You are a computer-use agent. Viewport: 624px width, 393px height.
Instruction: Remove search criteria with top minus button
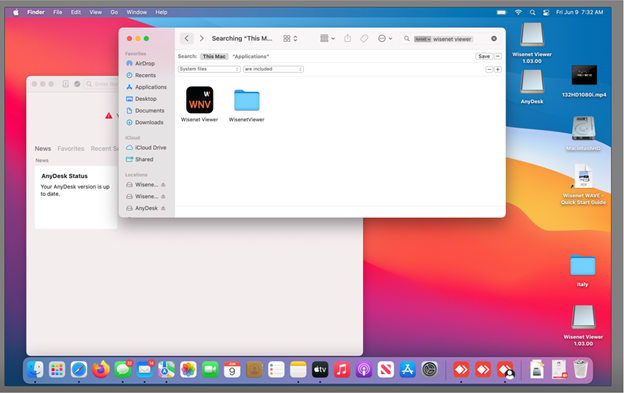coord(498,56)
